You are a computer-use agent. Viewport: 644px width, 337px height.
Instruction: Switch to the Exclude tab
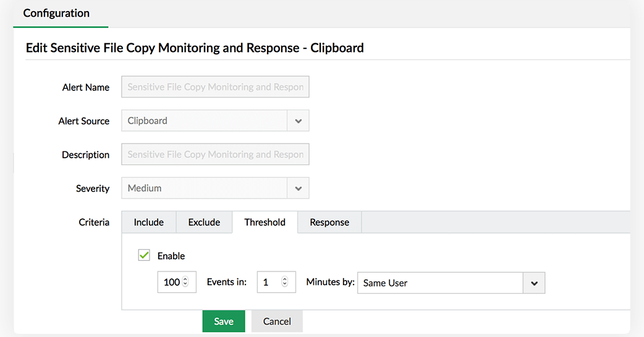click(204, 222)
